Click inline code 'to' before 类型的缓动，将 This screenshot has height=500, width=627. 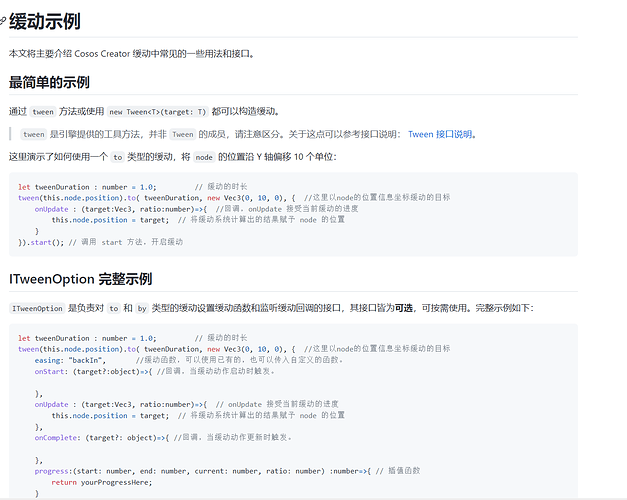click(x=118, y=157)
